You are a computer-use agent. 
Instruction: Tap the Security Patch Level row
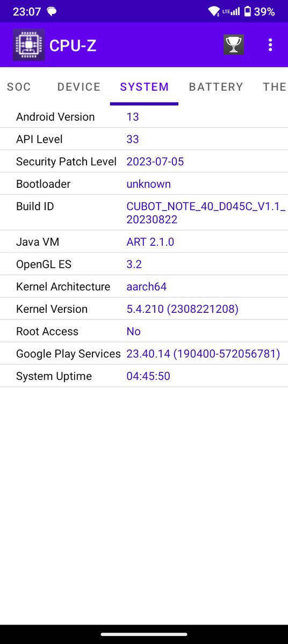pos(144,162)
